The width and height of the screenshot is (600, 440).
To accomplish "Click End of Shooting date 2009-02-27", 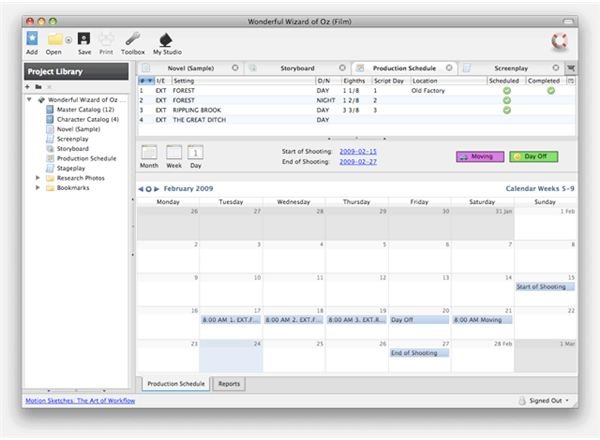I will [x=358, y=162].
